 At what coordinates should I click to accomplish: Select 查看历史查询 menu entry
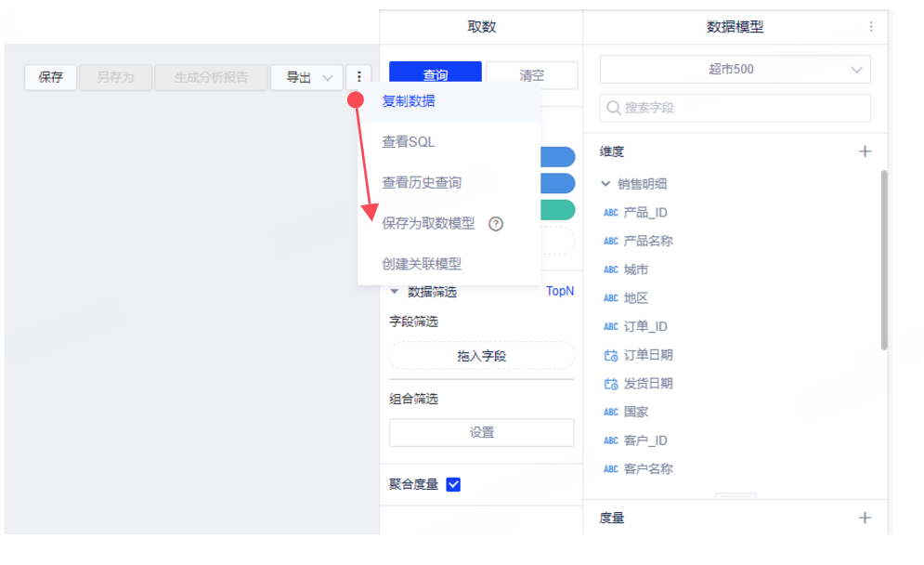(422, 183)
